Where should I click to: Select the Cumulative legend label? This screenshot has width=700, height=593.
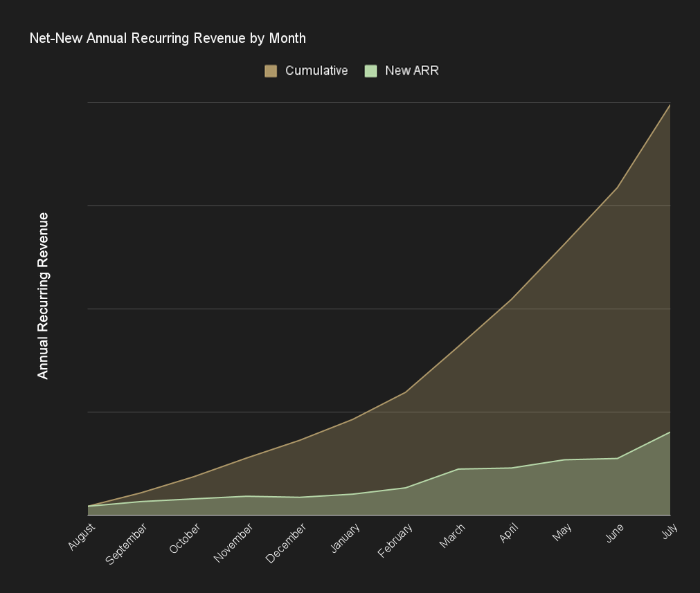(316, 71)
